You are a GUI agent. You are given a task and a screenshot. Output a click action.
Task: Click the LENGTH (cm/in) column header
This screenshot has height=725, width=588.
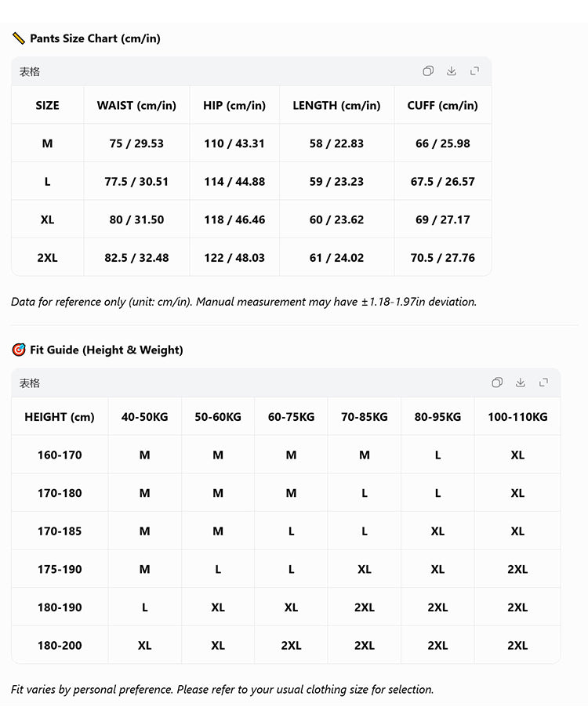[x=336, y=106]
